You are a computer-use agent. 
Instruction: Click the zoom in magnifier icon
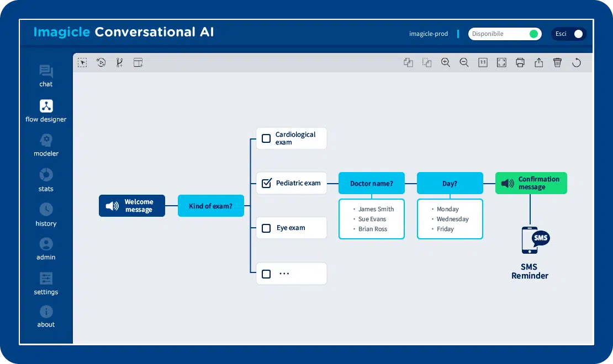446,63
